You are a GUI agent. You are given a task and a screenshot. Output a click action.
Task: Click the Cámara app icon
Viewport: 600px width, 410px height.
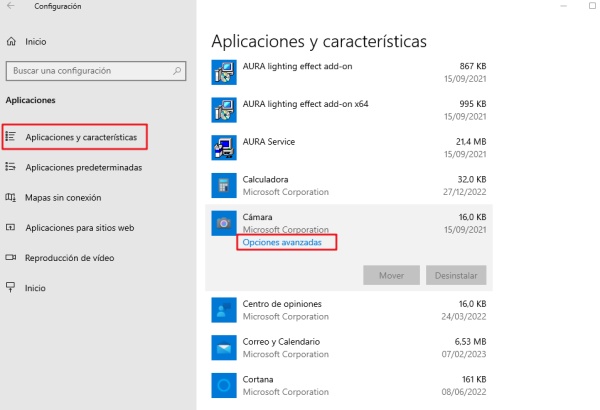tap(224, 223)
